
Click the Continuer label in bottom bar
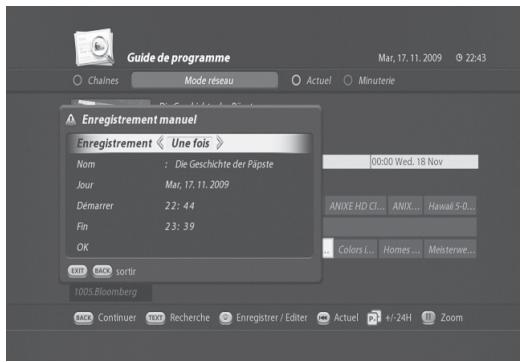tap(117, 318)
